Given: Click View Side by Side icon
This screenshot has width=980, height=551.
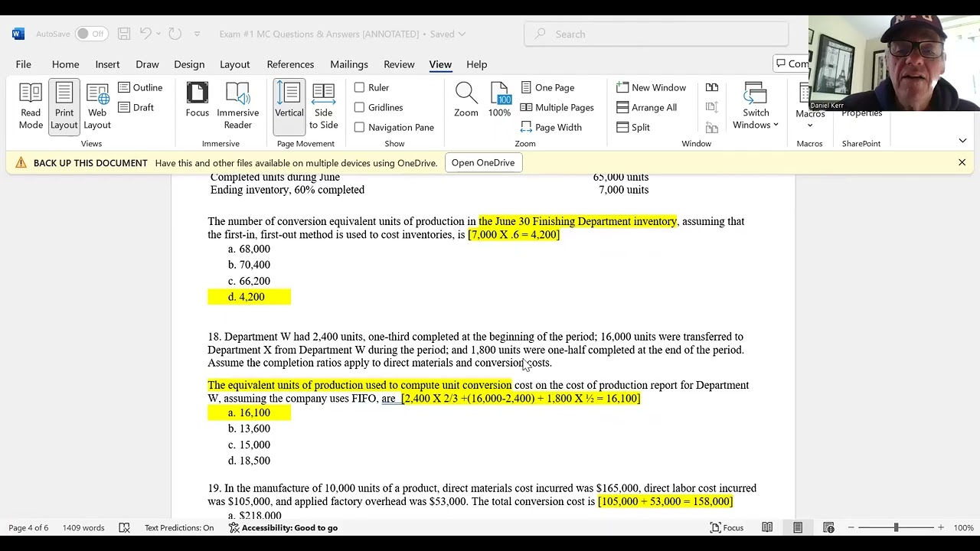Looking at the screenshot, I should [x=712, y=87].
